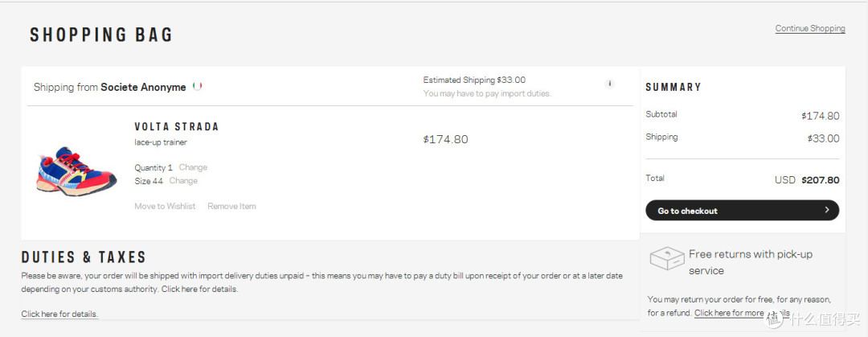
Task: Click the USD $207.80 total amount
Action: click(807, 180)
